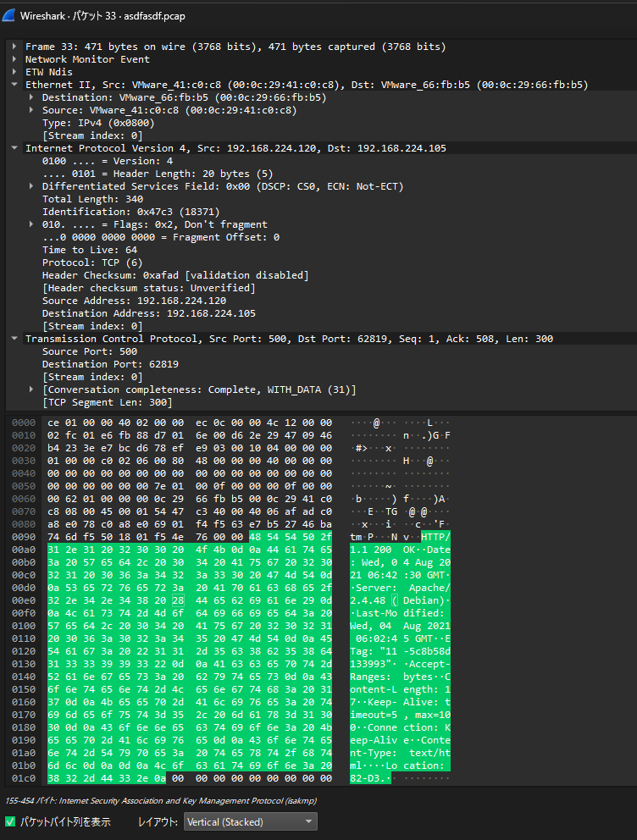Click the レイアウト label
637x840 pixels.
tap(158, 821)
